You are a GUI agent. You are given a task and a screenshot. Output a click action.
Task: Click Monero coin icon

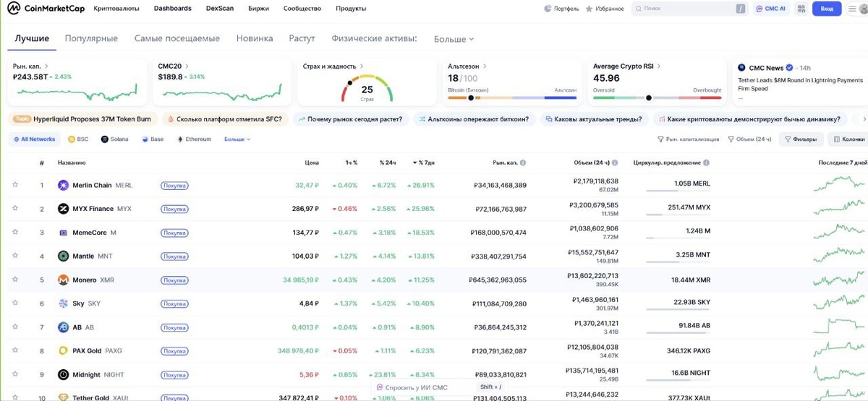point(63,280)
